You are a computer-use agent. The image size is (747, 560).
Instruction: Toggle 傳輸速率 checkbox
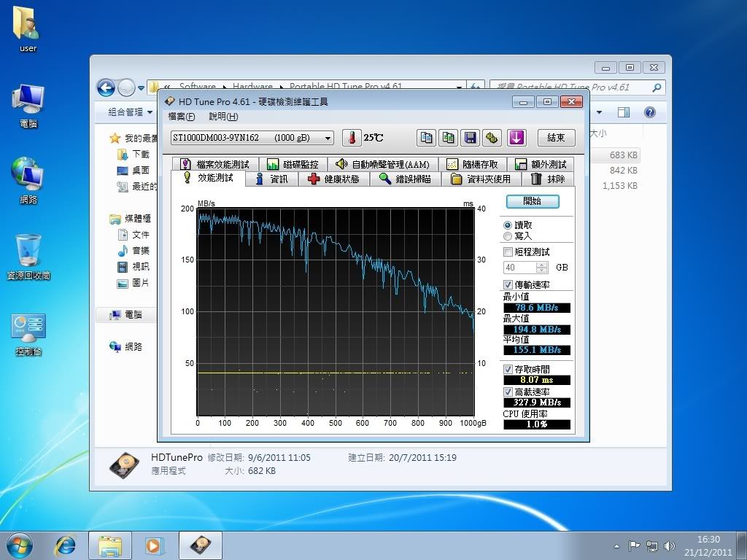click(x=508, y=285)
